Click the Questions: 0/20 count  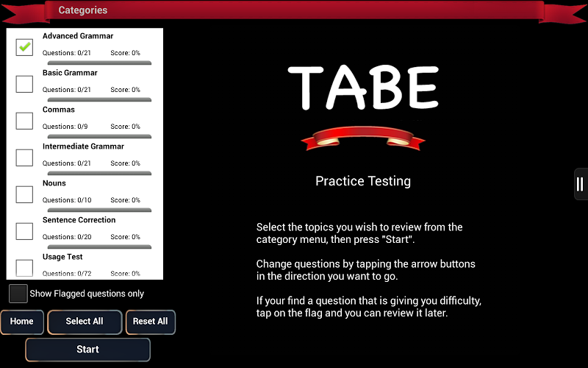tap(67, 237)
